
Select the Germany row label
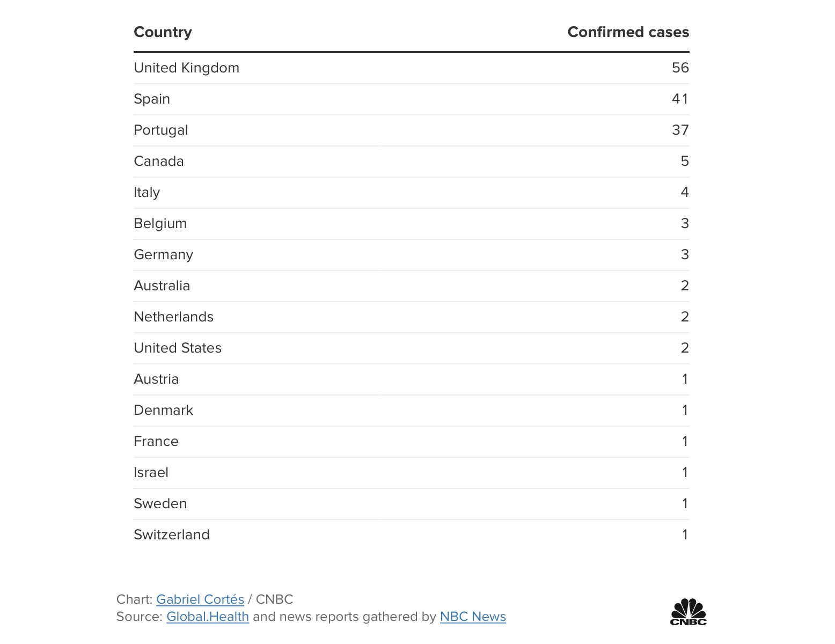point(163,255)
